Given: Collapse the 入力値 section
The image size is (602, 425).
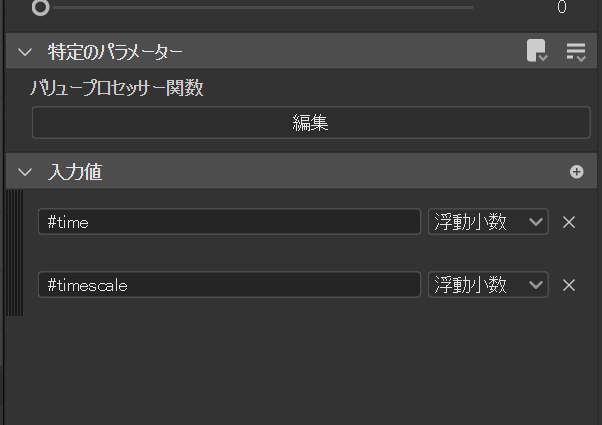Looking at the screenshot, I should coord(25,172).
